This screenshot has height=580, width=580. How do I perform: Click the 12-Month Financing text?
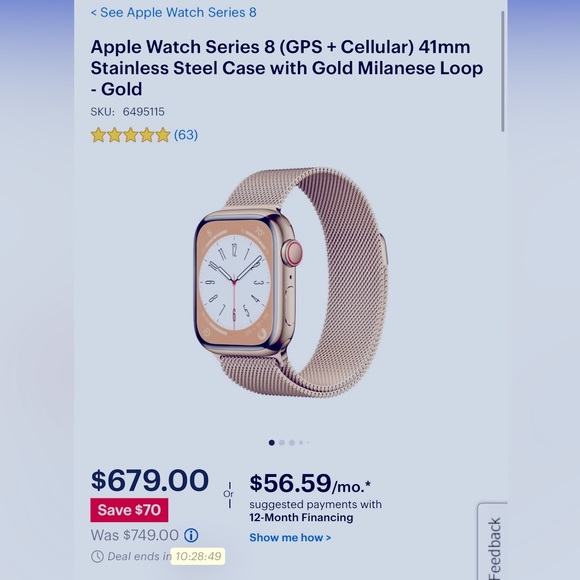[x=301, y=517]
